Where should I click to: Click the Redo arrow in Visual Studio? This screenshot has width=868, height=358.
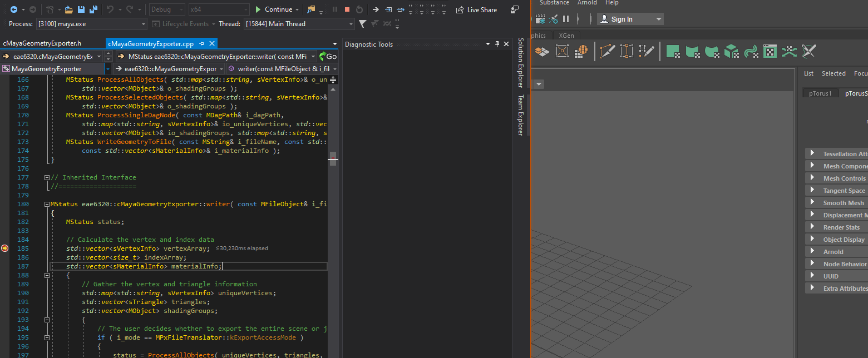[x=129, y=9]
